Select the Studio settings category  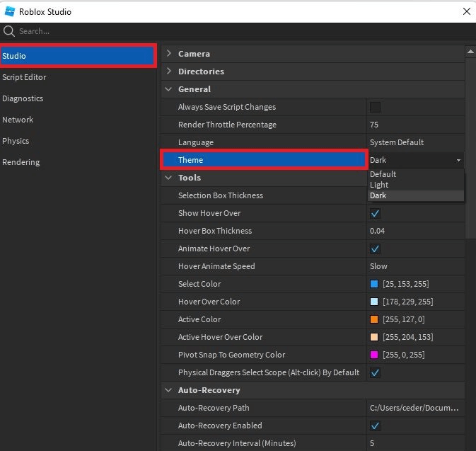(77, 56)
